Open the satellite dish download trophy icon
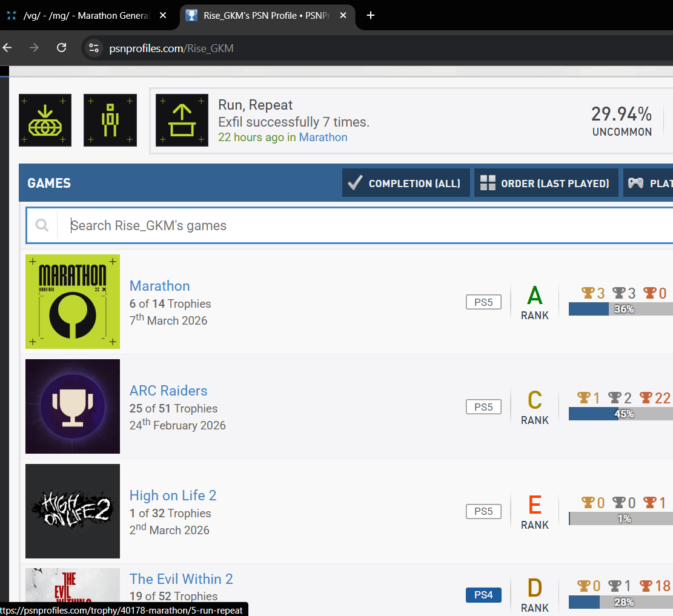 click(45, 120)
